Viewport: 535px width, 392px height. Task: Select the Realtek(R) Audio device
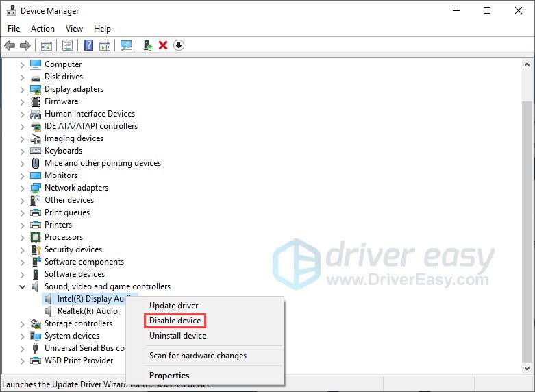pos(87,311)
